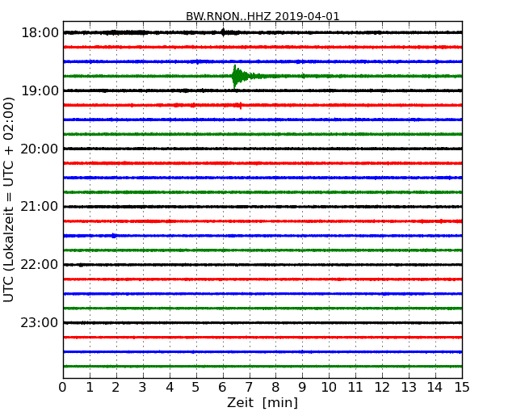
Task: Click x-axis tick label 4
Action: click(x=170, y=387)
